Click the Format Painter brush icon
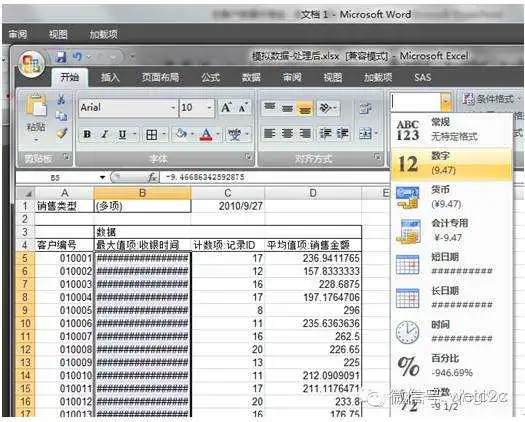The width and height of the screenshot is (525, 422). point(62,134)
